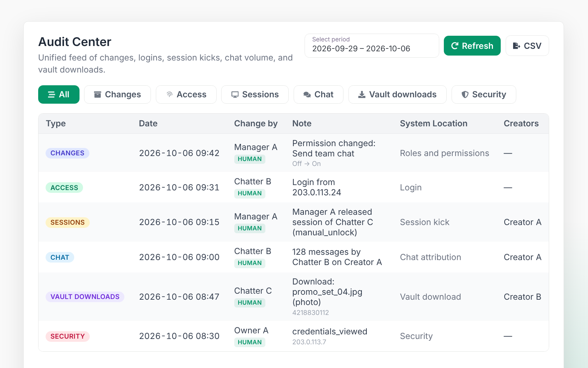The width and height of the screenshot is (588, 368).
Task: Refresh the audit feed
Action: point(472,46)
